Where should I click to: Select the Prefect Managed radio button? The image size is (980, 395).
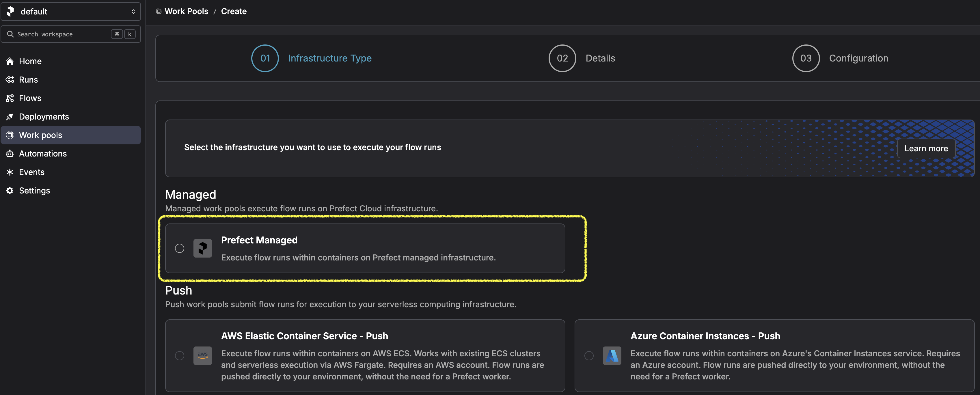pos(180,249)
